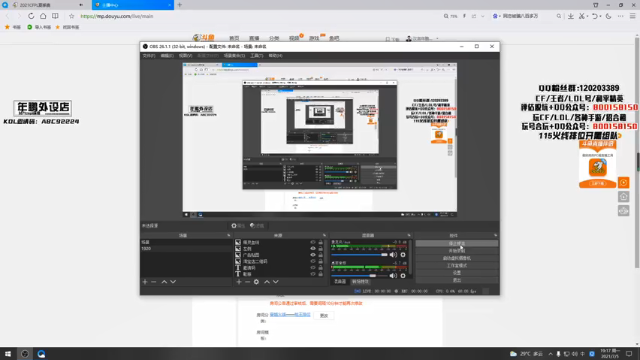Click the highlighted stop streaming button in OBS
Viewport: 640px width, 360px height.
[457, 243]
